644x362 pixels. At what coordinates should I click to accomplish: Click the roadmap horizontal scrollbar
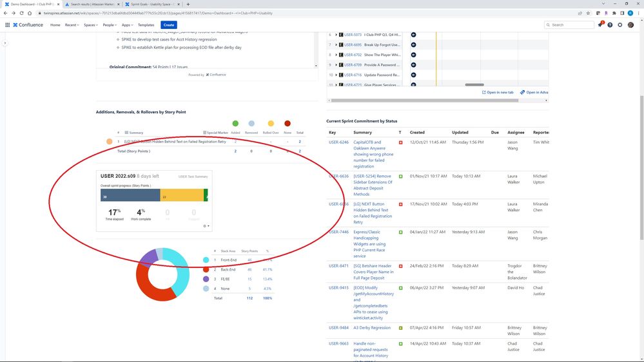(x=425, y=100)
